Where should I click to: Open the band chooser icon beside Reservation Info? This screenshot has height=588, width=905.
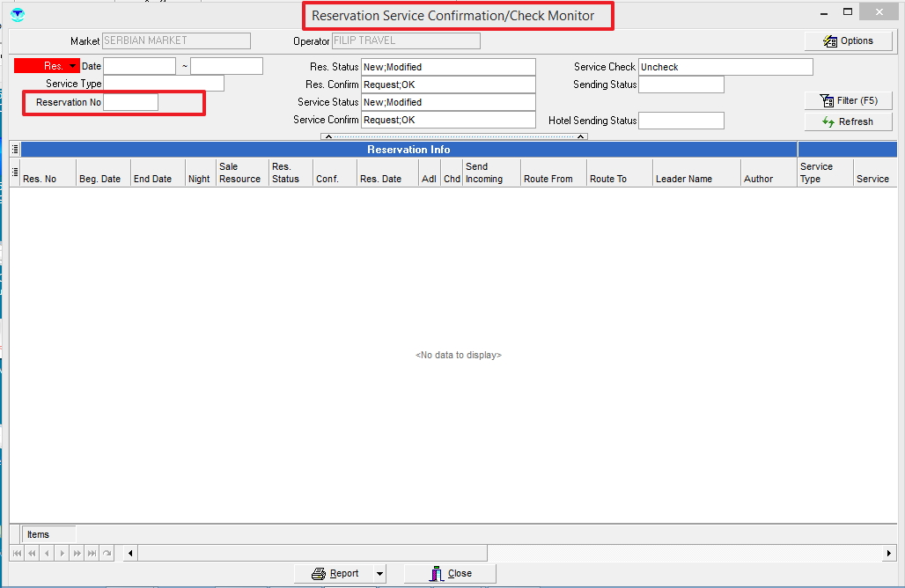pos(15,150)
